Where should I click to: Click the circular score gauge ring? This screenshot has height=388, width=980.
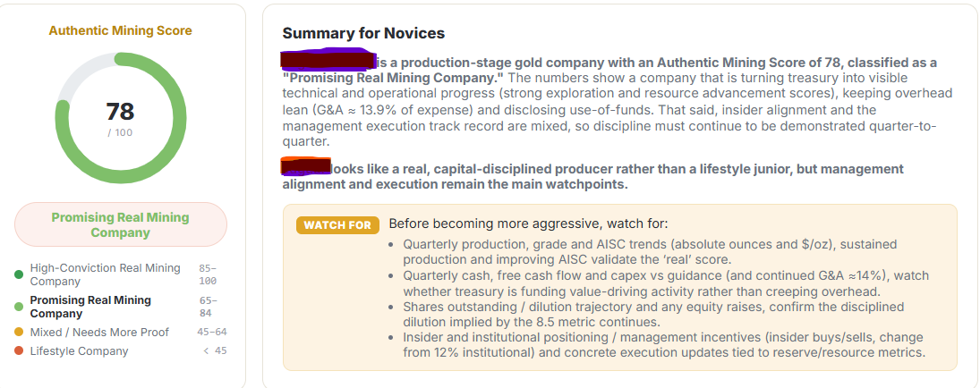(x=120, y=118)
